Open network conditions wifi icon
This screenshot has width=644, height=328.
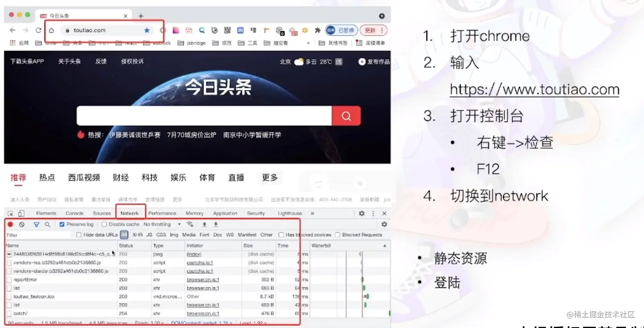tap(190, 224)
